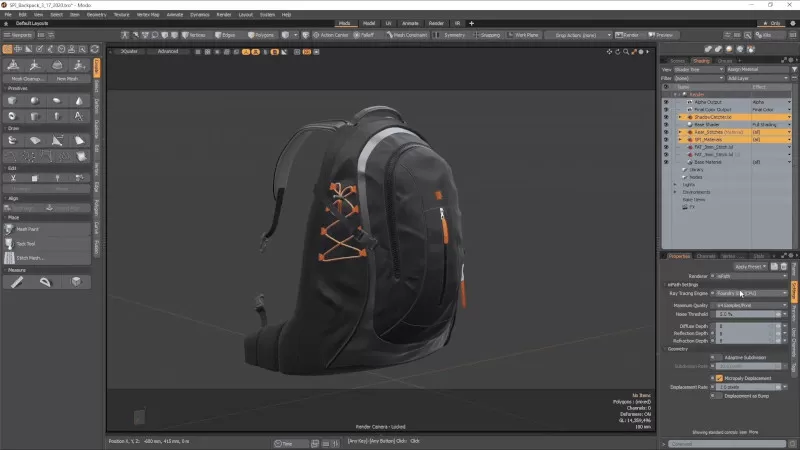Click the Apply Preset button
This screenshot has height=450, width=800.
click(748, 267)
